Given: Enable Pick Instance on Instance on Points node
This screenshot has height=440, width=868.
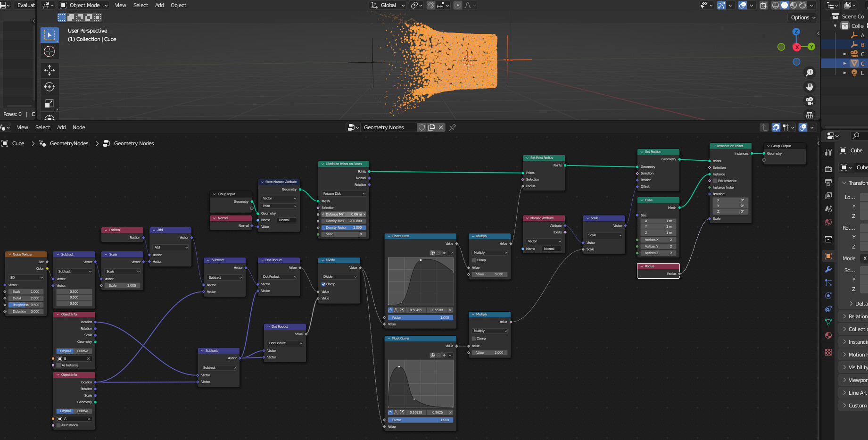Looking at the screenshot, I should pos(715,181).
